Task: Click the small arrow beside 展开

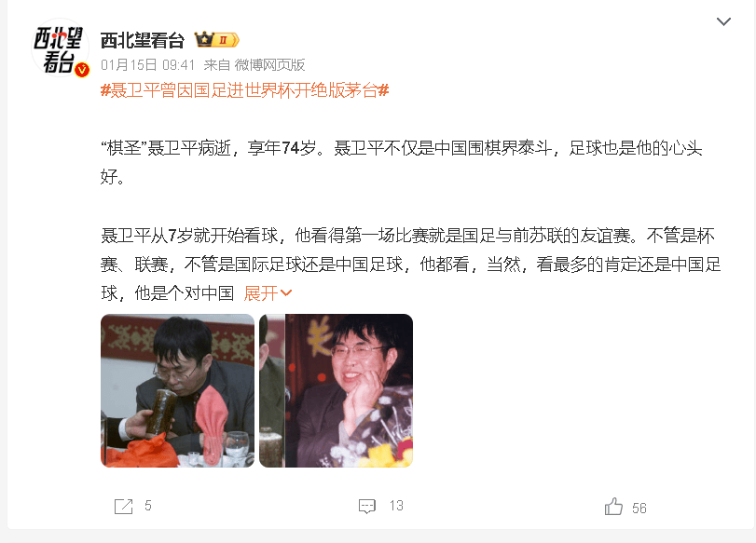Action: [286, 293]
